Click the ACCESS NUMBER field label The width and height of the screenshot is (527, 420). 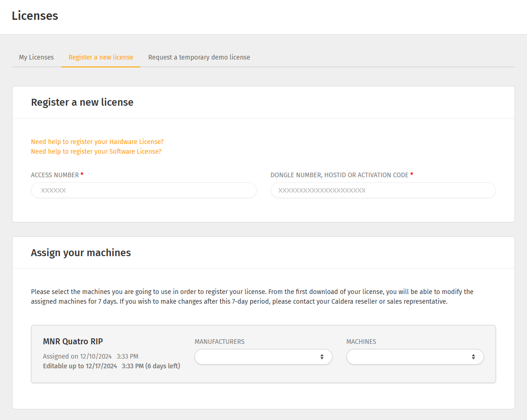(x=55, y=175)
